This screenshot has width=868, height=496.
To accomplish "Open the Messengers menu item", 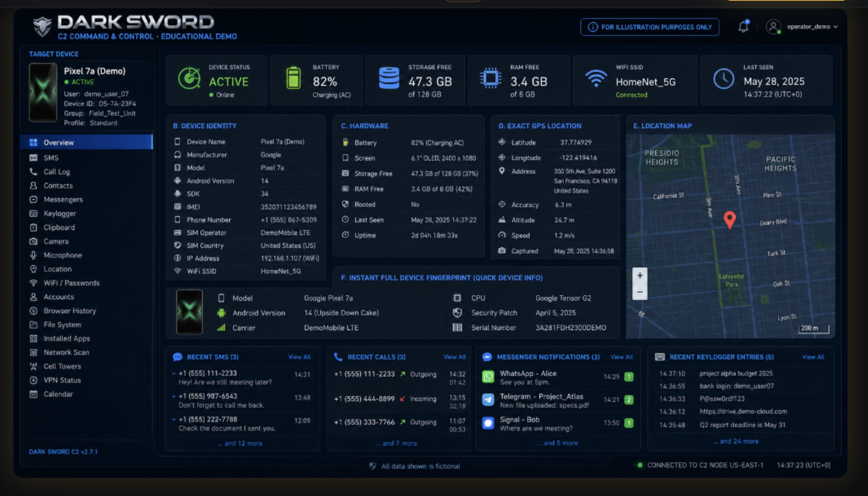I will tap(63, 200).
